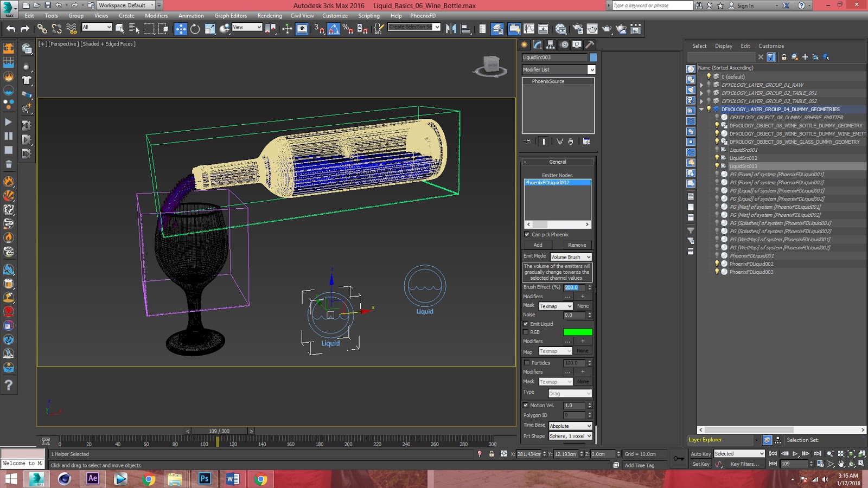Image resolution: width=868 pixels, height=488 pixels.
Task: Open the Modifier List dropdown
Action: point(591,69)
